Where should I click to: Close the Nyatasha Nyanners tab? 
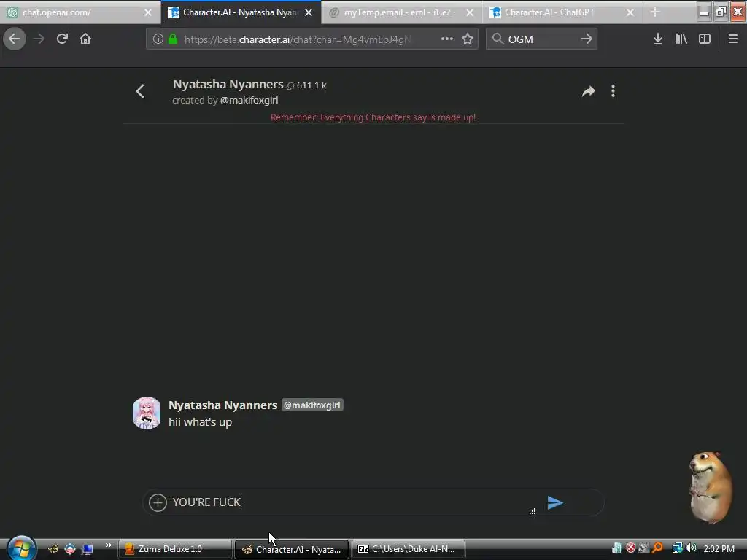309,13
